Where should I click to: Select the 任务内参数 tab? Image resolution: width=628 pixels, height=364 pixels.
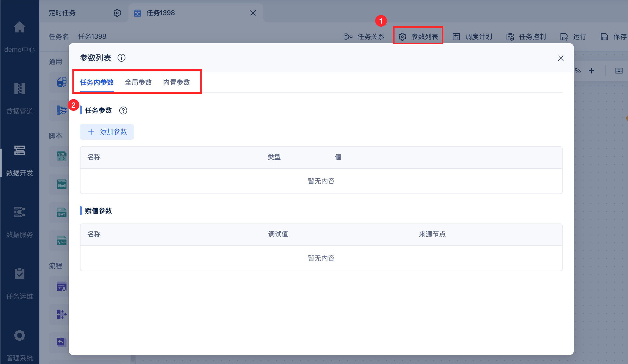97,82
